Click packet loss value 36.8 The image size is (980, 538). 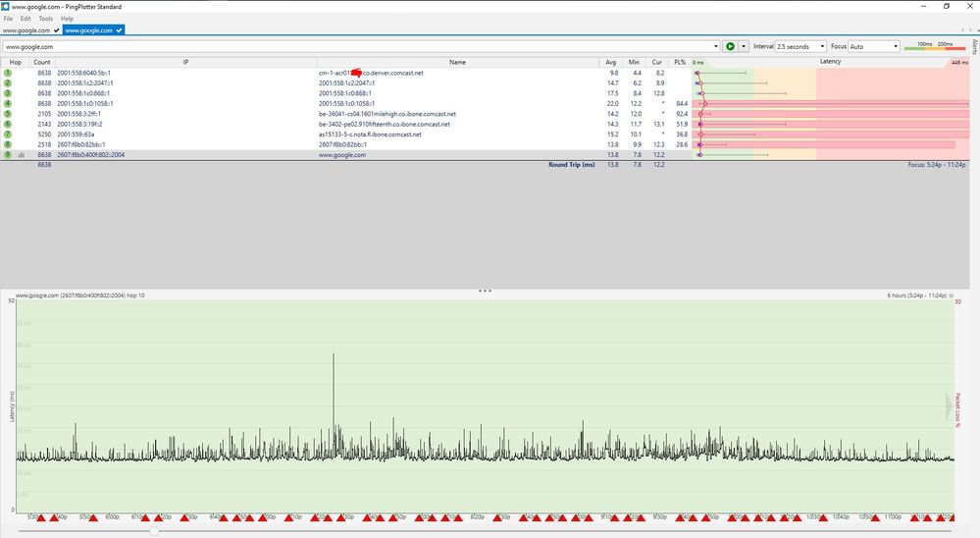681,134
